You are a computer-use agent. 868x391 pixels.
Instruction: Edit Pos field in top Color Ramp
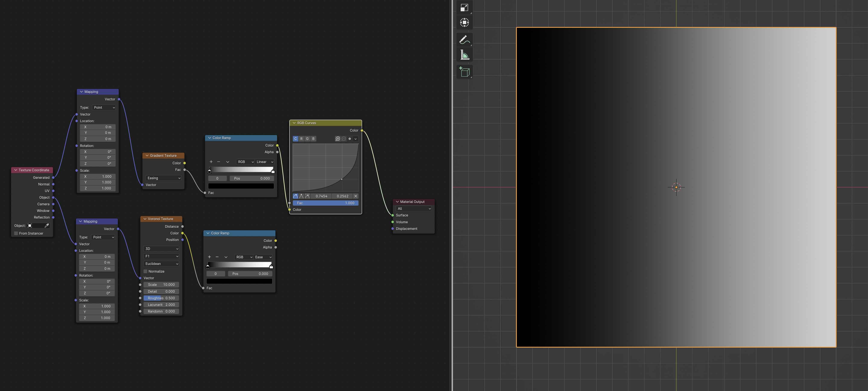coord(252,178)
